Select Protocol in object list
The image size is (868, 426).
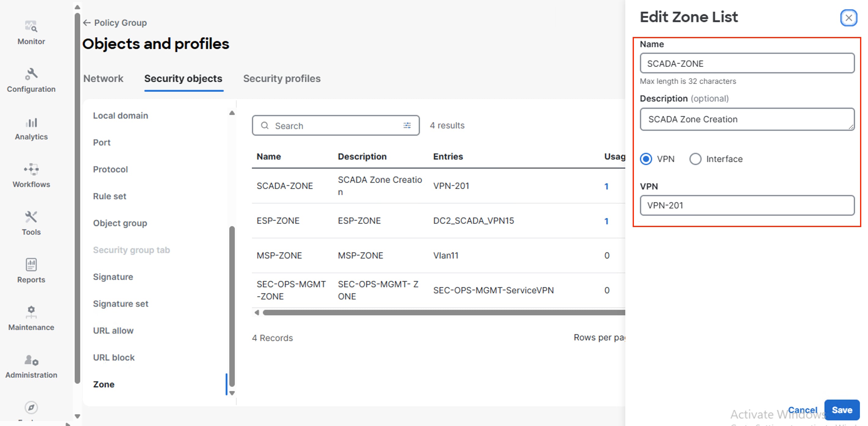pos(110,170)
